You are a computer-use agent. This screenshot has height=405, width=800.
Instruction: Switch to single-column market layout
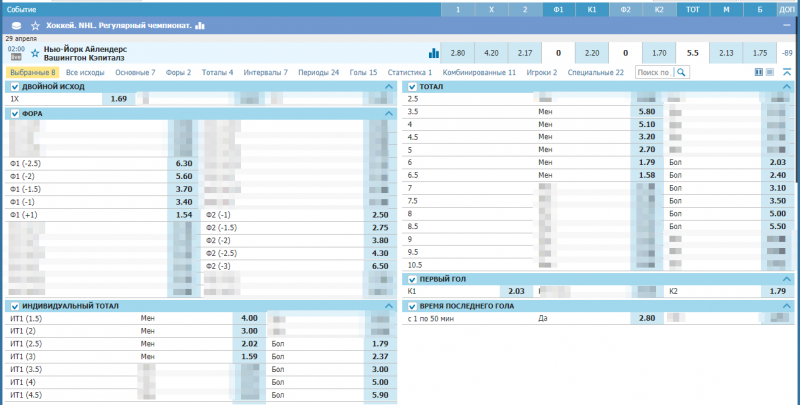(770, 73)
